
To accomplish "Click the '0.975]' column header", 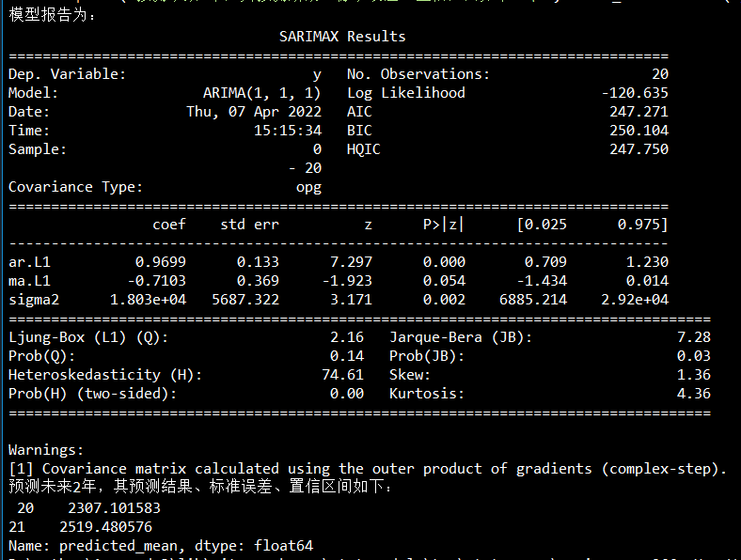I will pyautogui.click(x=643, y=225).
